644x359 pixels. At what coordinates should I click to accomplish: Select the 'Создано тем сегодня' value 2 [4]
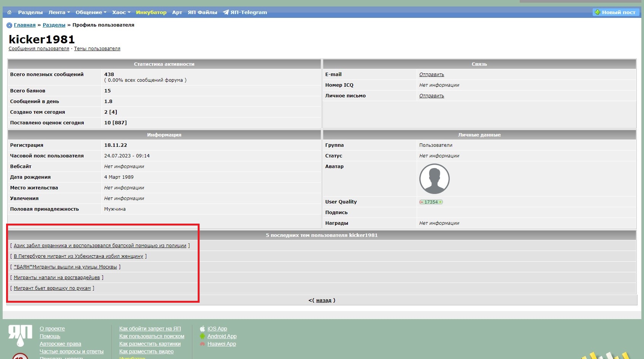click(111, 112)
